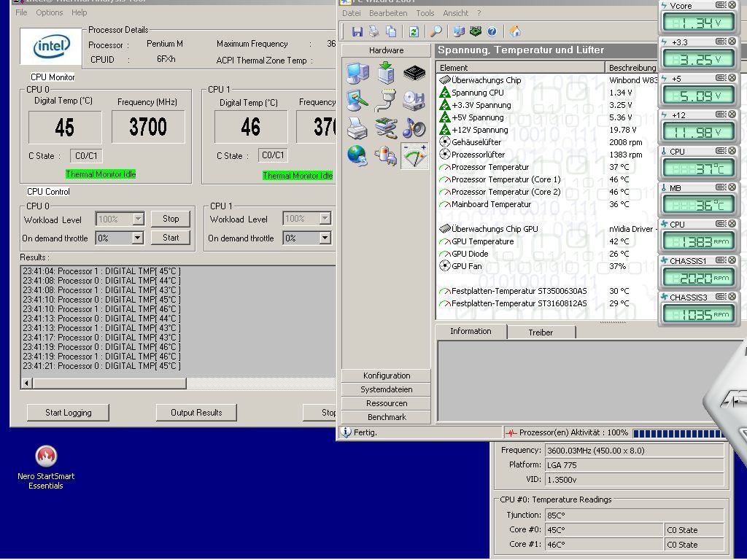This screenshot has height=560, width=747.
Task: Expand the Systemdateien section
Action: (x=387, y=389)
